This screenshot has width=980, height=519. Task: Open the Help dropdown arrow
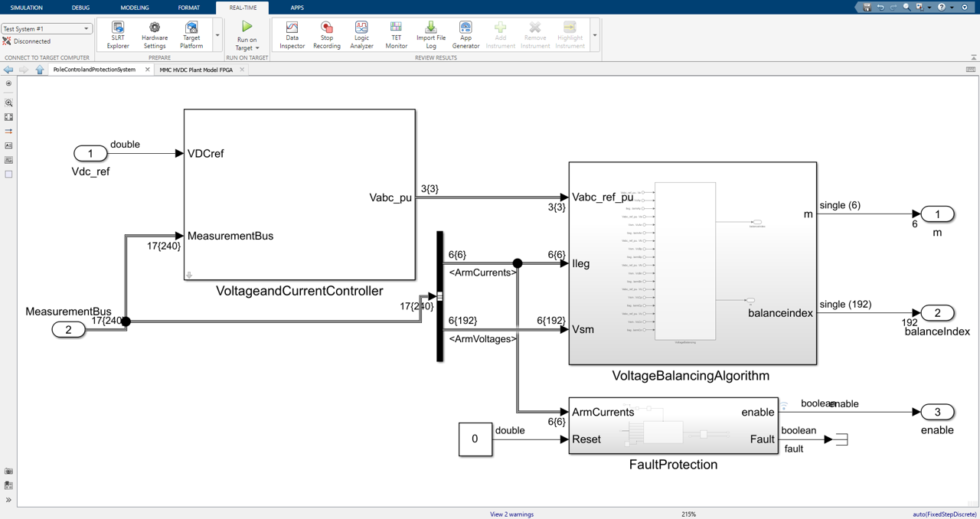[x=951, y=7]
